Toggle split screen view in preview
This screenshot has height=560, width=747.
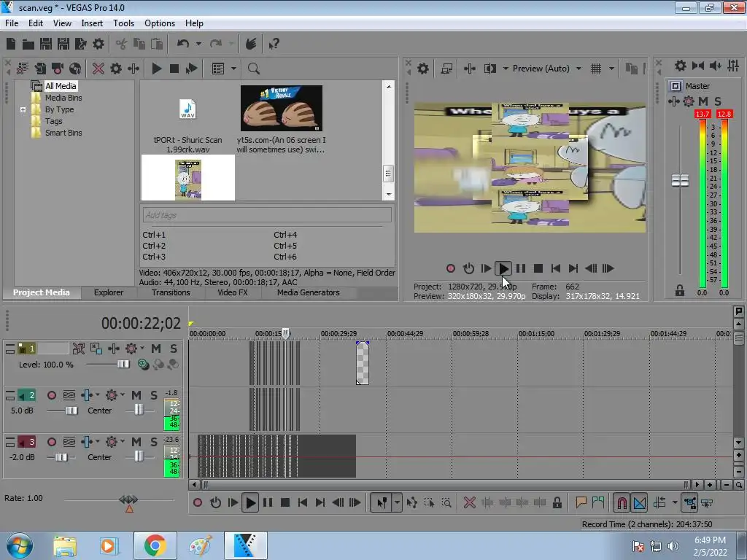pos(490,69)
